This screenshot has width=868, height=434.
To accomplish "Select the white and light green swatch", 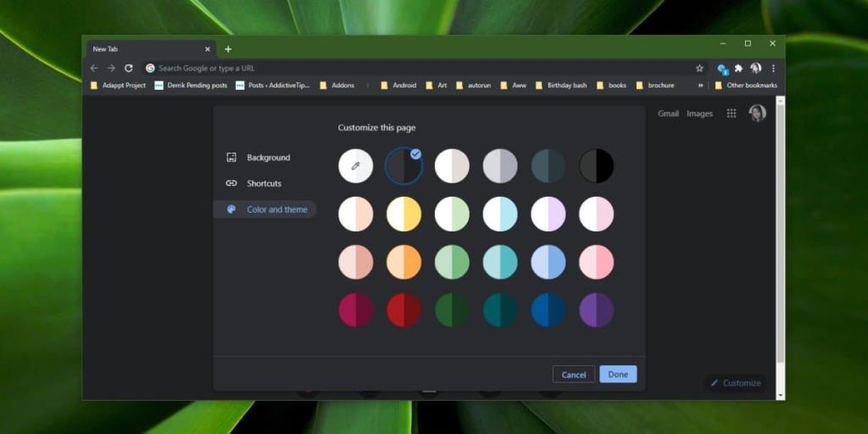I will (453, 214).
